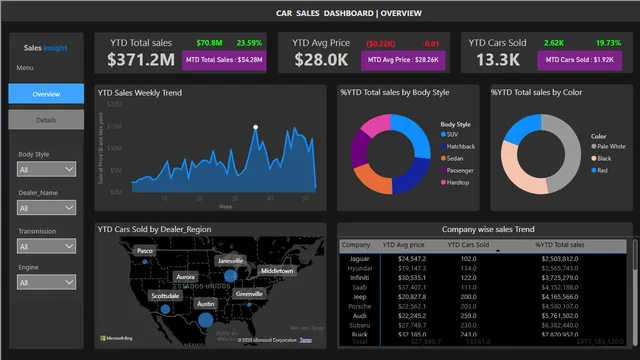This screenshot has height=360, width=640.
Task: Click the MTD Total Sales purple badge
Action: coord(224,60)
